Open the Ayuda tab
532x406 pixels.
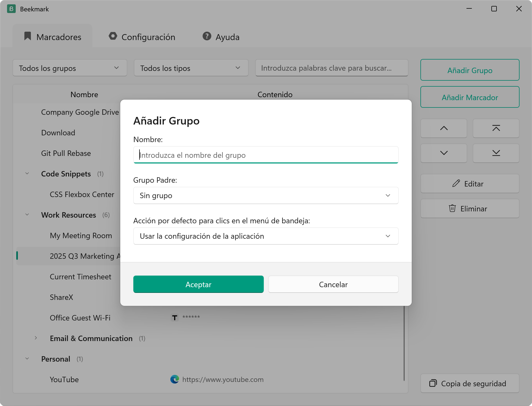tap(221, 37)
